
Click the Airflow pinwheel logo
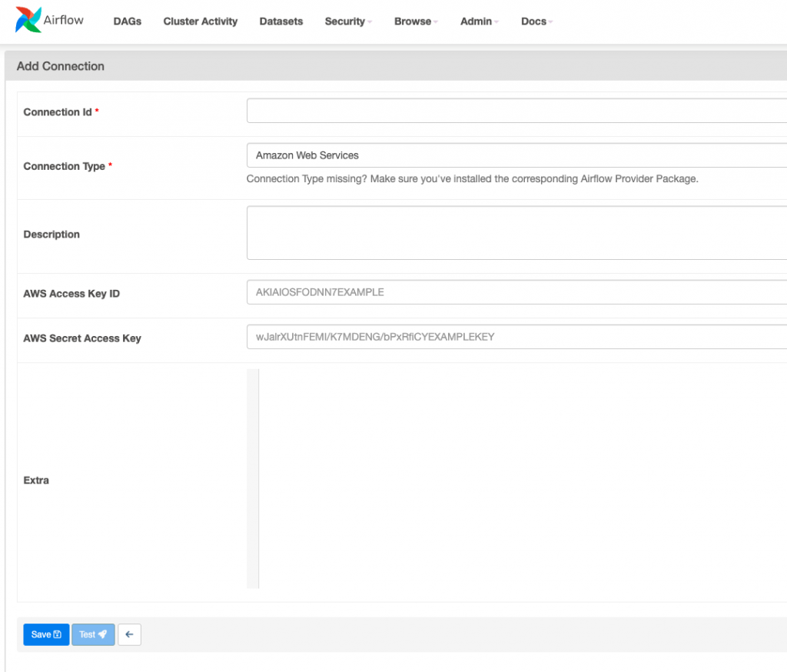(x=28, y=19)
